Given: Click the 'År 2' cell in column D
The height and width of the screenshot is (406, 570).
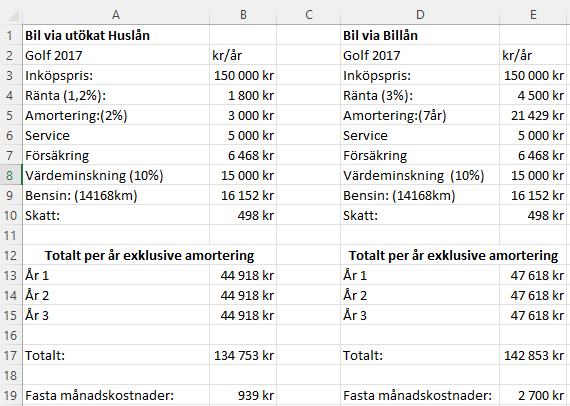Looking at the screenshot, I should pos(420,296).
